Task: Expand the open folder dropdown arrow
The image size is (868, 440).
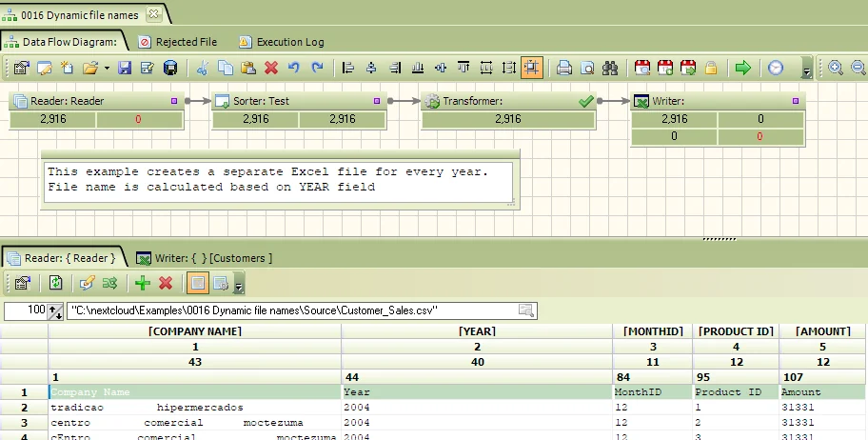Action: point(107,69)
